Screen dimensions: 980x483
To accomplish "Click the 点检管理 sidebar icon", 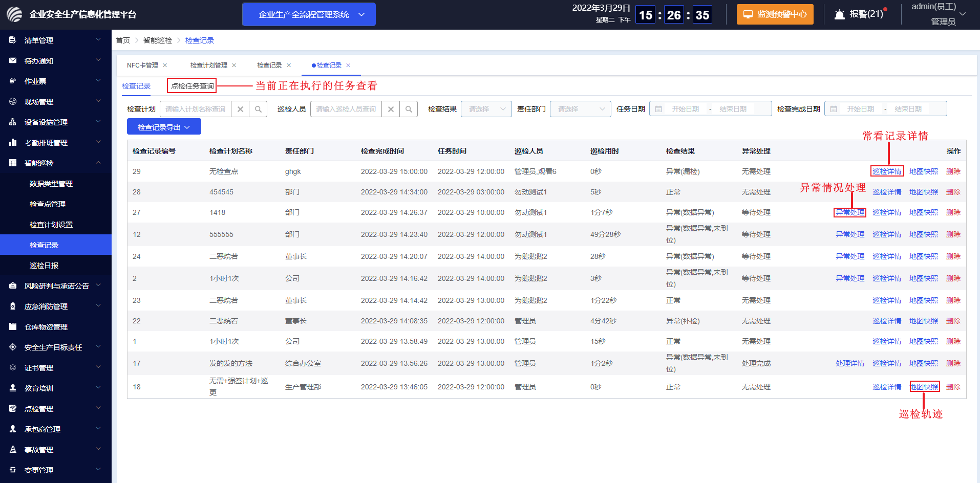I will pyautogui.click(x=13, y=408).
